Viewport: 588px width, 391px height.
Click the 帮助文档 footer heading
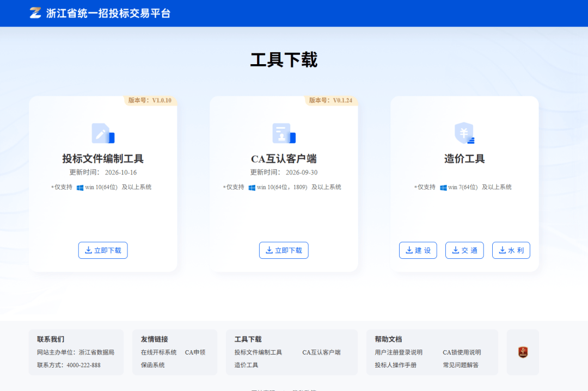coord(388,339)
